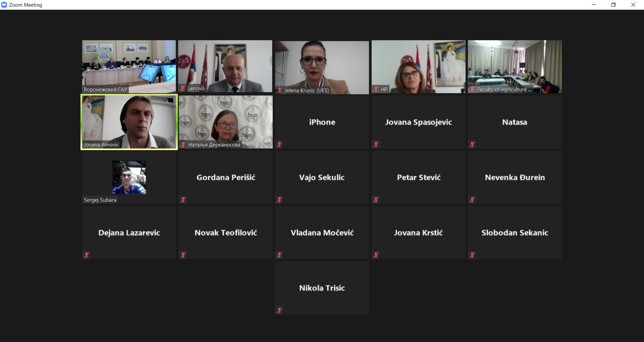
Task: Click muted mic icon on Natasa tile
Action: pos(472,144)
